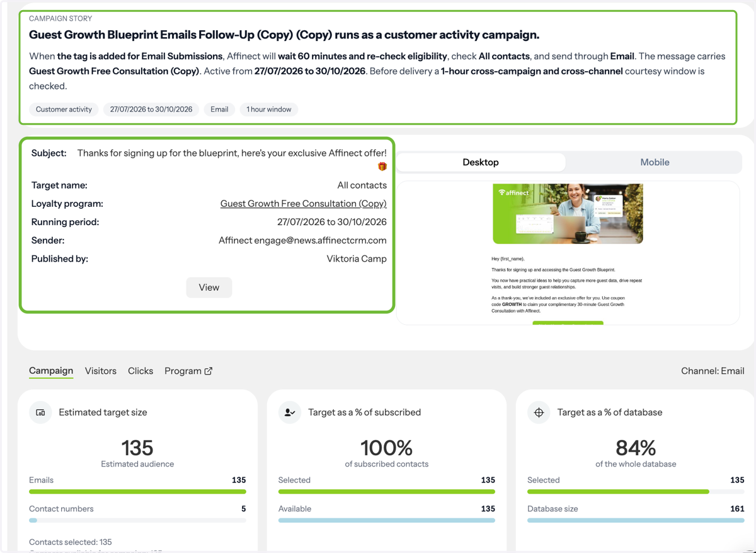Click the subscribed Available blue progress bar
Image resolution: width=756 pixels, height=553 pixels.
(x=387, y=520)
